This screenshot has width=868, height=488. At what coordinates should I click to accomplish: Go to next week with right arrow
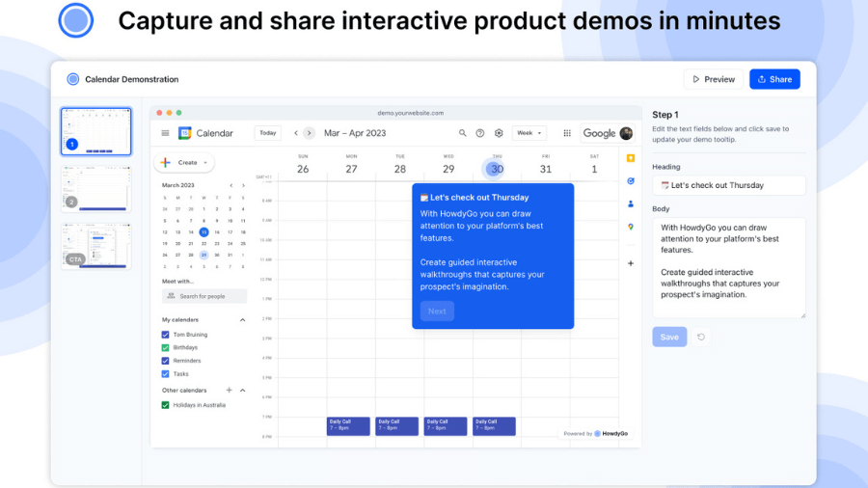pyautogui.click(x=309, y=133)
